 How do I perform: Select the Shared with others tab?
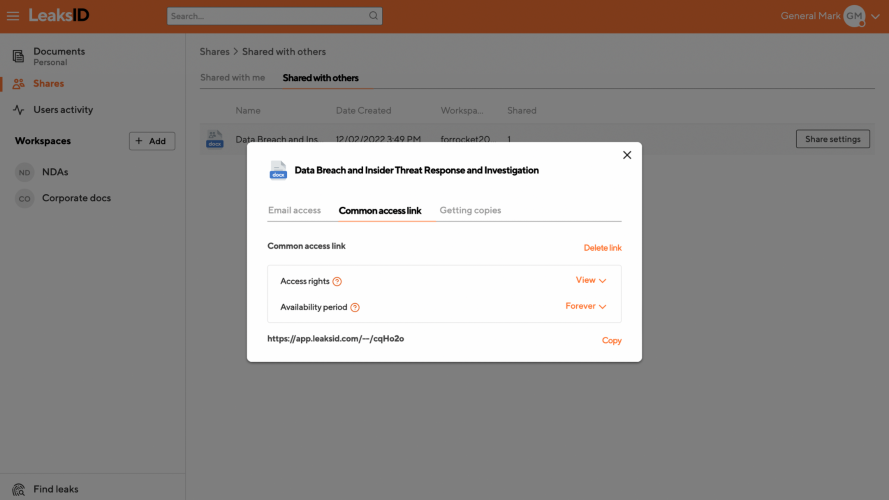pos(320,78)
